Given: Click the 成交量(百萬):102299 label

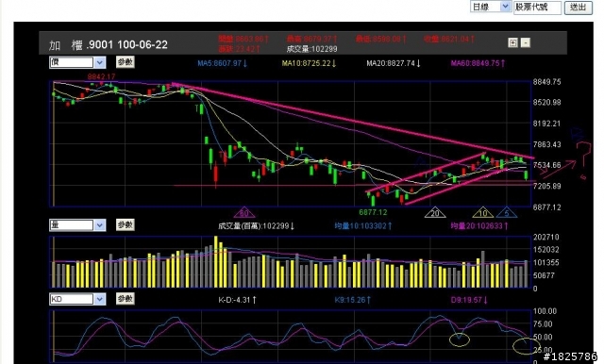Looking at the screenshot, I should (x=256, y=226).
